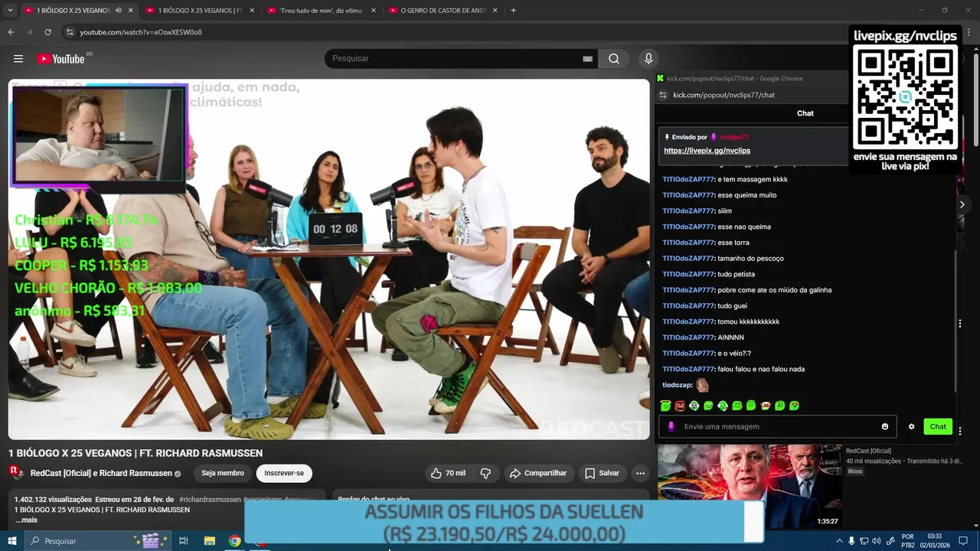The width and height of the screenshot is (980, 551).
Task: Click #richardrasmussen hashtag in description
Action: [x=211, y=499]
